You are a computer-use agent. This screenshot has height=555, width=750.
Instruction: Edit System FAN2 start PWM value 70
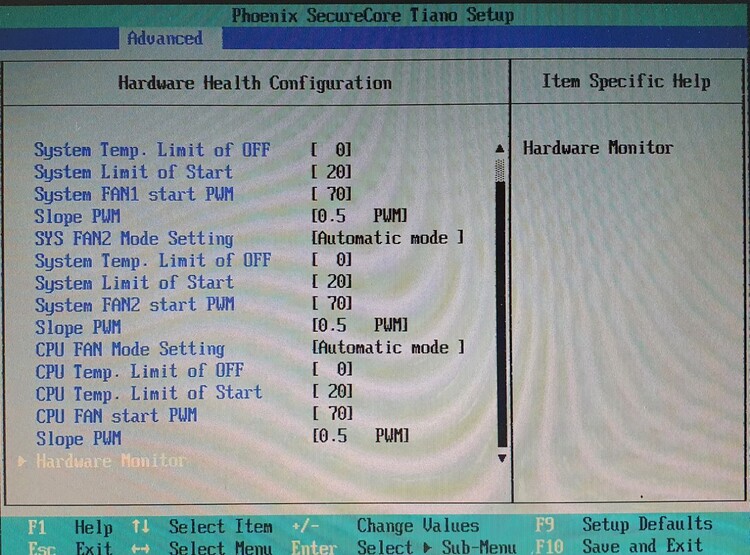coord(332,303)
